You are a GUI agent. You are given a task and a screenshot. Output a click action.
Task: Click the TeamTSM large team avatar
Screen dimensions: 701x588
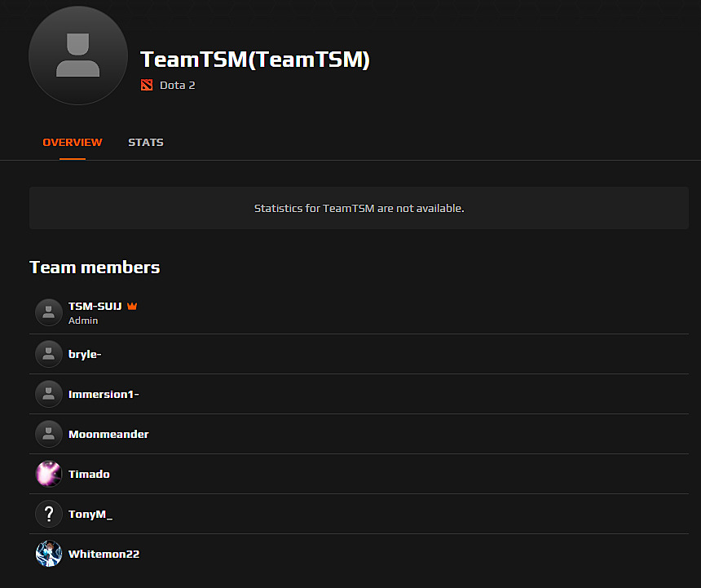(78, 55)
